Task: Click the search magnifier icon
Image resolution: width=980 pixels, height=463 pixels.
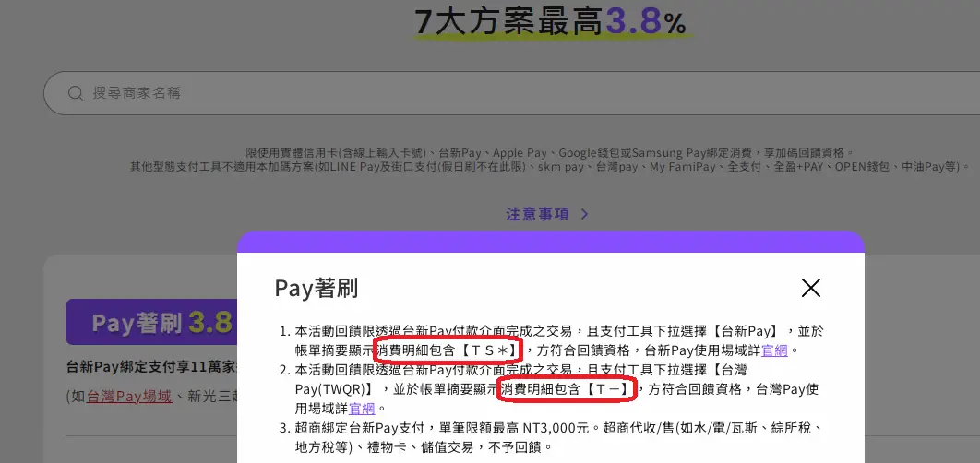Action: (76, 93)
